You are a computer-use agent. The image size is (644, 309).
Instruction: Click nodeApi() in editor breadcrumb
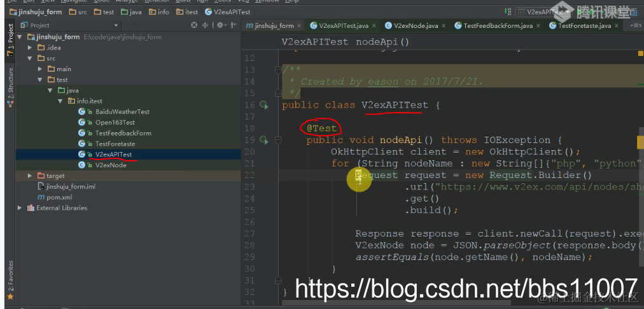[x=382, y=42]
